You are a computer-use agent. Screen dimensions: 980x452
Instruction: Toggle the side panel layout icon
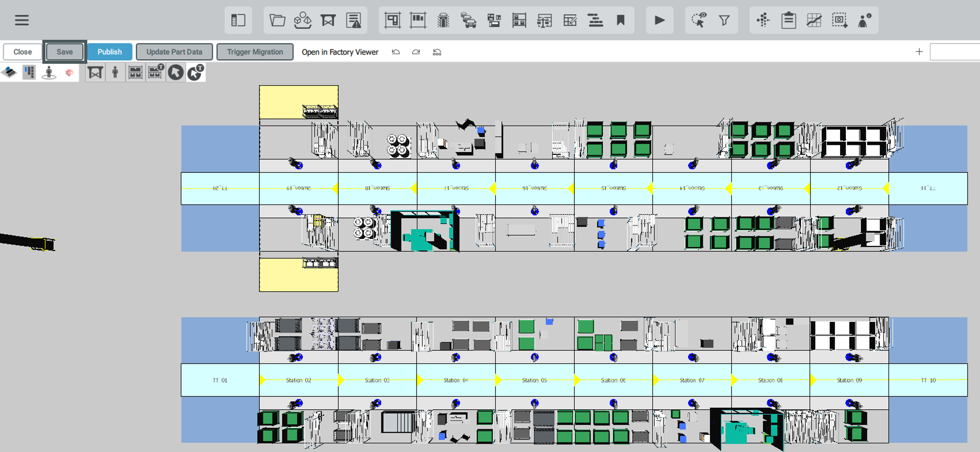coord(238,20)
